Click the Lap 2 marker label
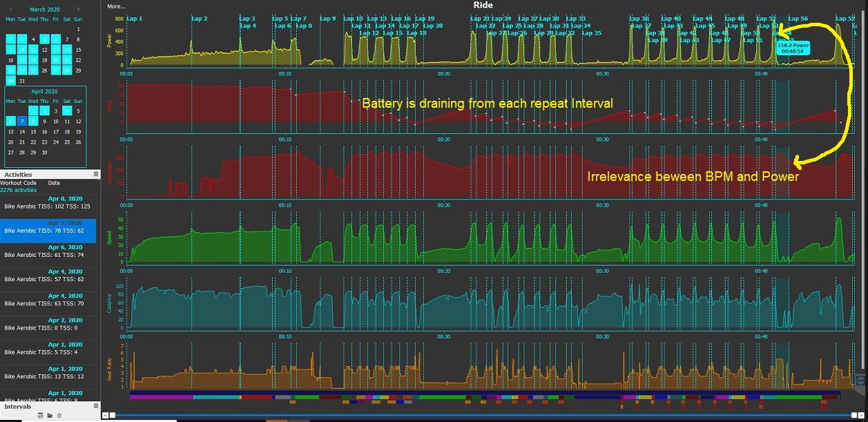This screenshot has height=422, width=868. pos(199,19)
